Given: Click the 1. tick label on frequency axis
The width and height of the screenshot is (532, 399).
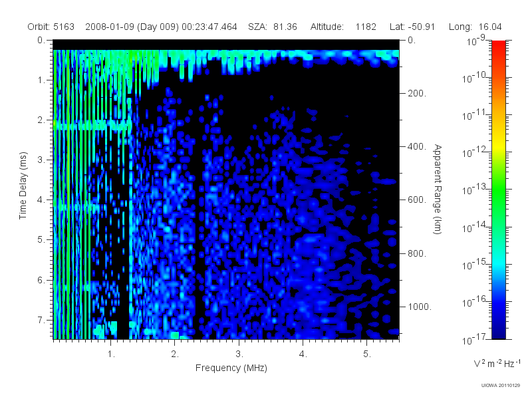Looking at the screenshot, I should pos(111,354).
